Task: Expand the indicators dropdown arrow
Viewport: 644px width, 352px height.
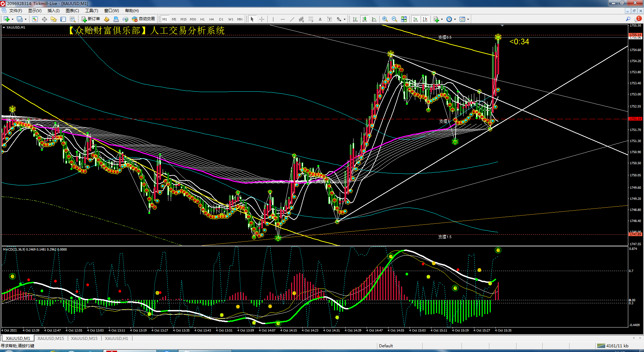Action: click(x=442, y=19)
